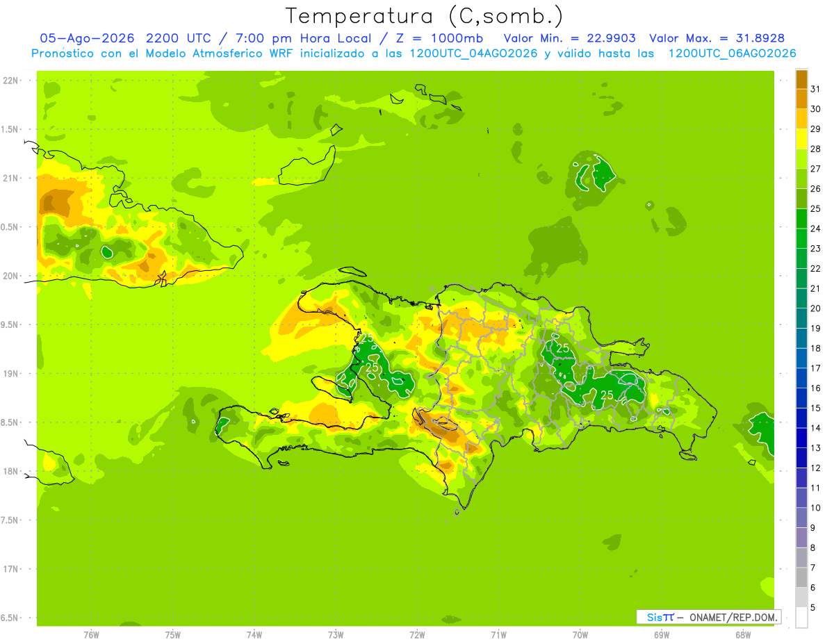Click the title "Temperatura (C,somb.)"
The image size is (834, 644).
[425, 16]
